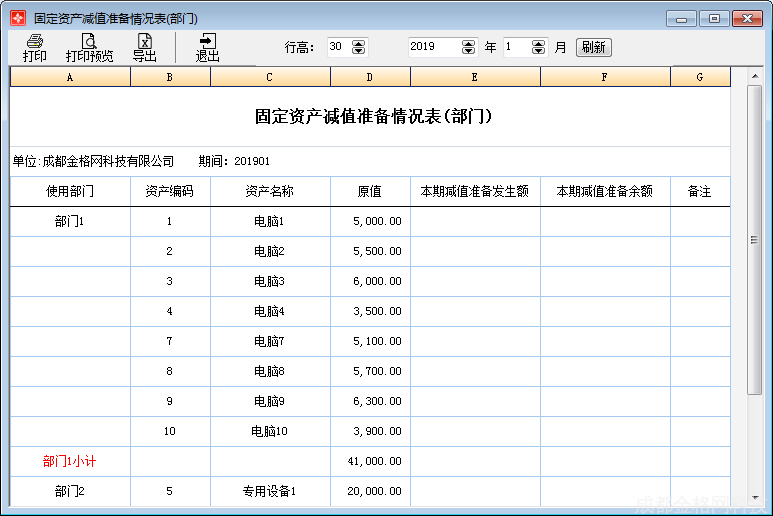Viewport: 773px width, 516px height.
Task: Maximize the window
Action: tap(714, 18)
